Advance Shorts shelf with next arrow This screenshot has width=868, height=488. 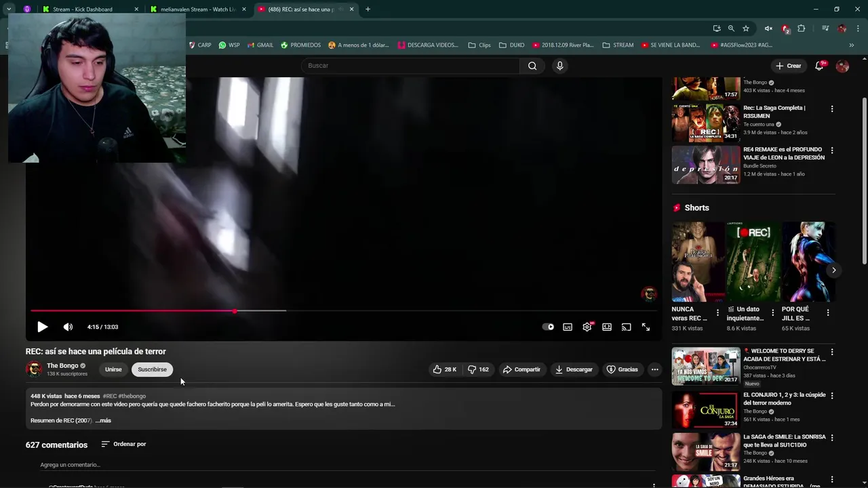pyautogui.click(x=833, y=270)
